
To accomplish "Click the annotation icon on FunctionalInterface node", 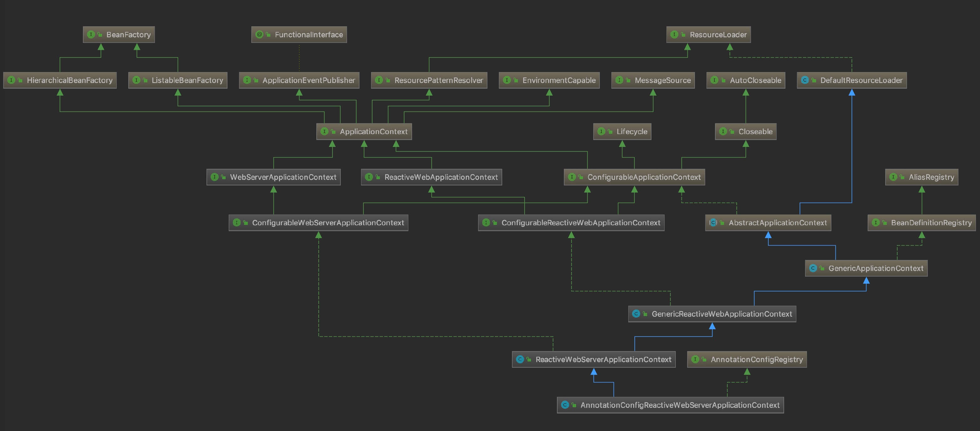I will click(x=259, y=35).
